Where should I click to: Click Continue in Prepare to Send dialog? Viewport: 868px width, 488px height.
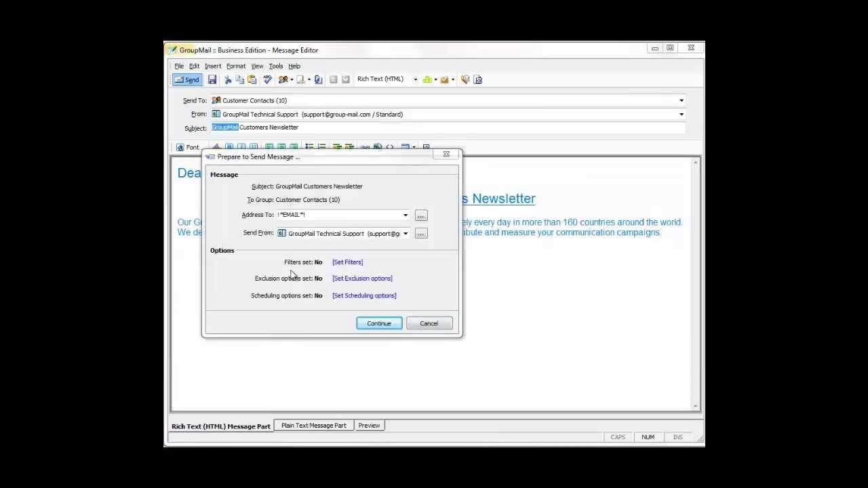click(x=379, y=323)
